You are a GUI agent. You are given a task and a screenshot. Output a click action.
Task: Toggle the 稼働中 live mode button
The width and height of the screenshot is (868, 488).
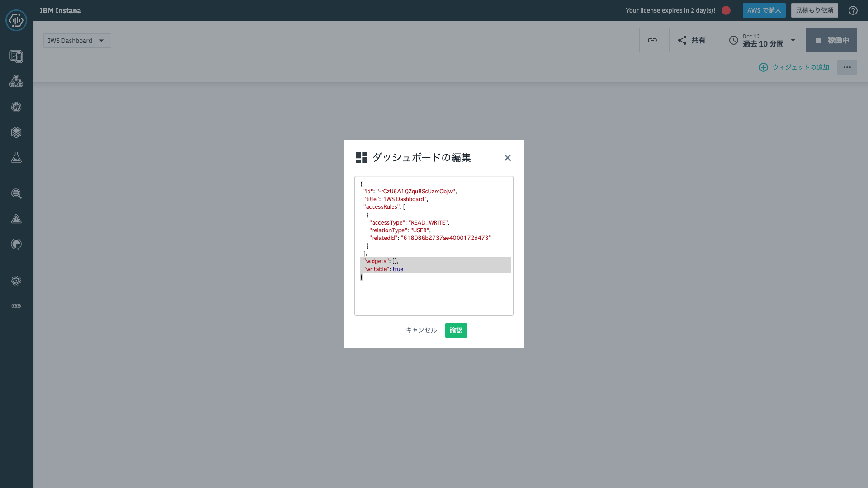pos(831,40)
